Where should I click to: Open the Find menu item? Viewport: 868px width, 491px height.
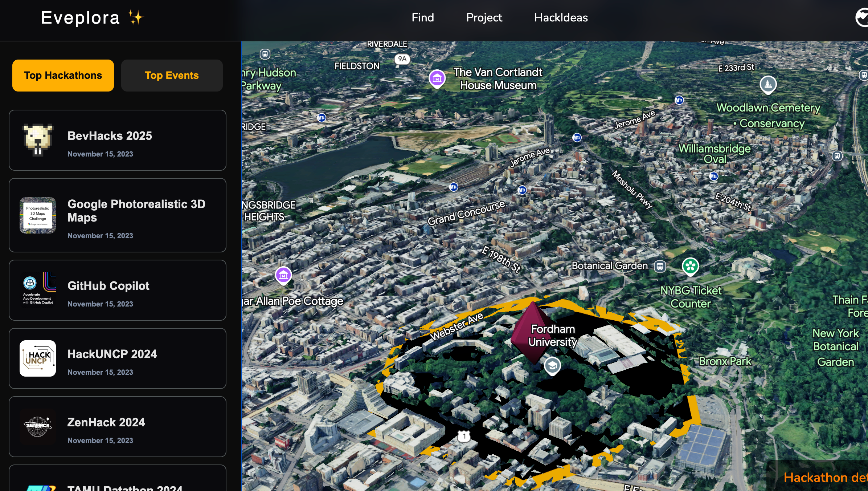click(422, 17)
